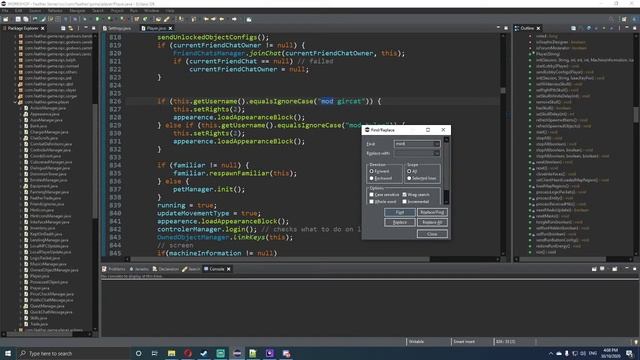This screenshot has width=640, height=360.
Task: Open the Window menu
Action: (x=151, y=11)
